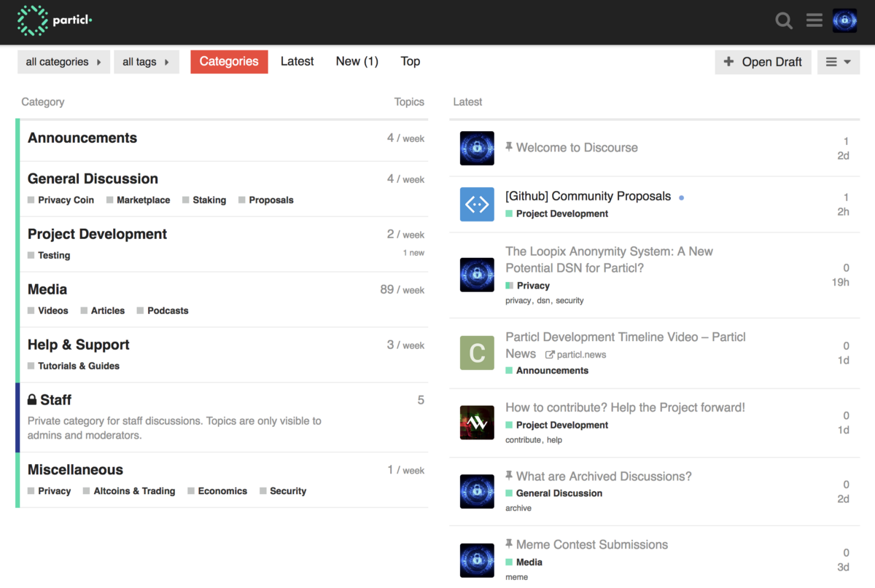
Task: Open the General Discussion category
Action: coord(93,179)
